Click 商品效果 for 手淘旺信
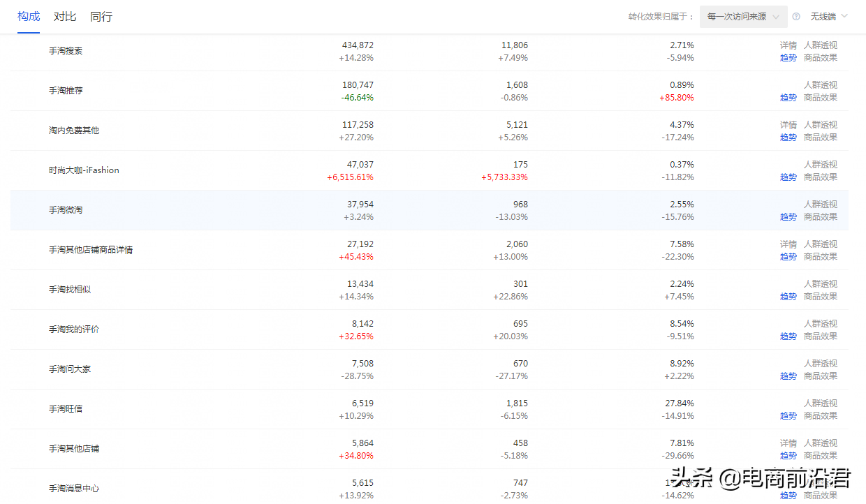Viewport: 866px width, 504px height. [x=820, y=416]
